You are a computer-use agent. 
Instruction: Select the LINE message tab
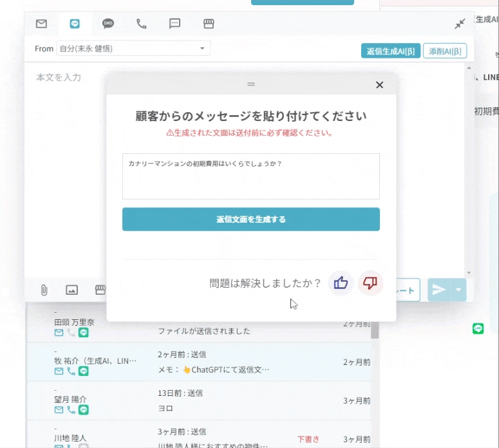pyautogui.click(x=75, y=24)
